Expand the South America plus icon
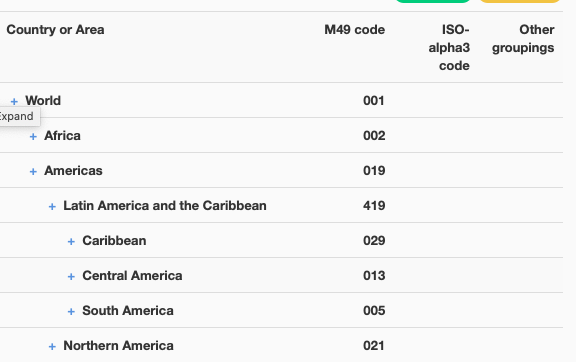Image resolution: width=576 pixels, height=362 pixels. pyautogui.click(x=71, y=312)
